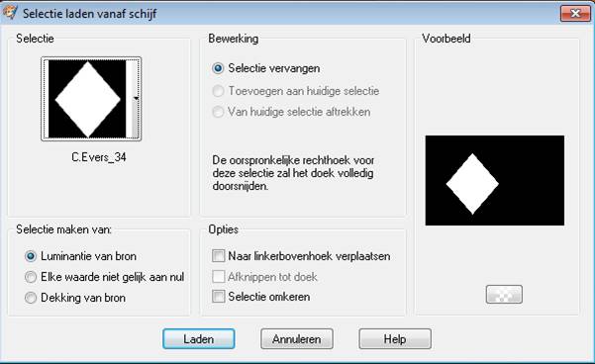
Task: Open the selection thumbnail dropdown arrow
Action: [x=134, y=99]
